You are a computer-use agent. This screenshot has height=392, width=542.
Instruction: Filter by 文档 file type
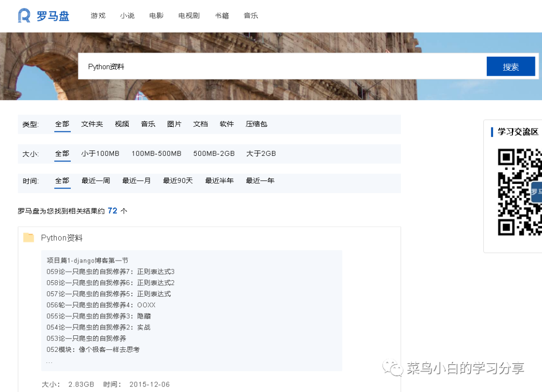[x=200, y=124]
